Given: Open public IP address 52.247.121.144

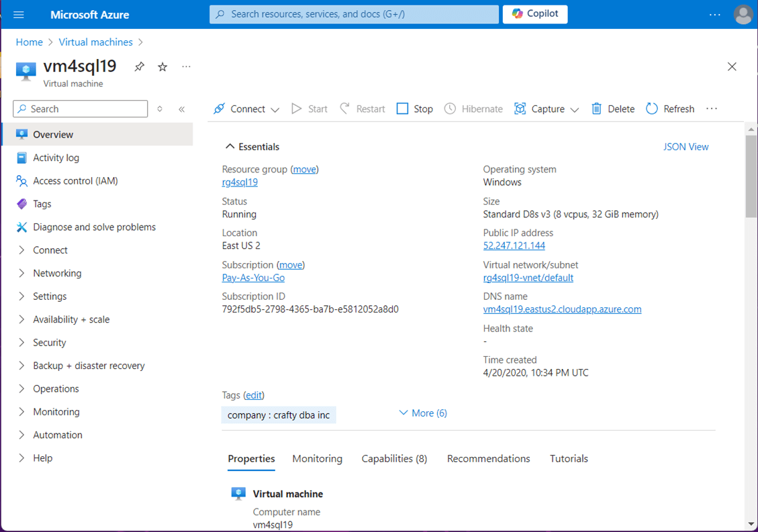Looking at the screenshot, I should point(514,246).
